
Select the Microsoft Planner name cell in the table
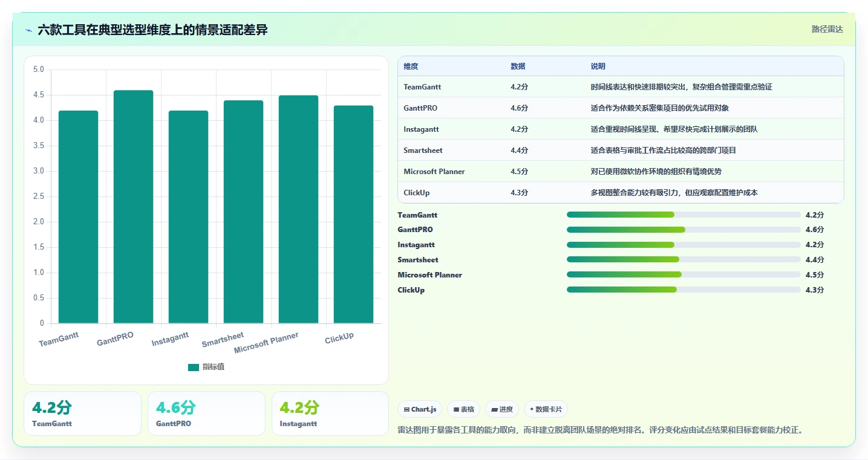(x=434, y=172)
